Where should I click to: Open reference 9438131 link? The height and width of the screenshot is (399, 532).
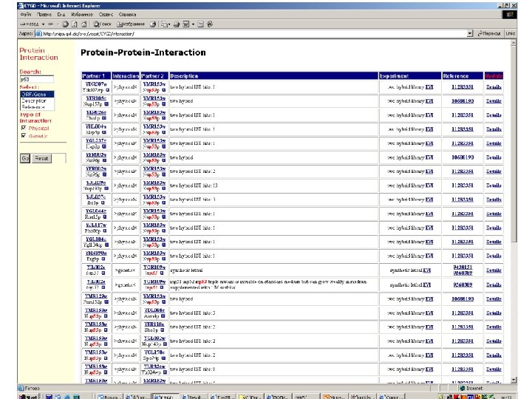(463, 267)
